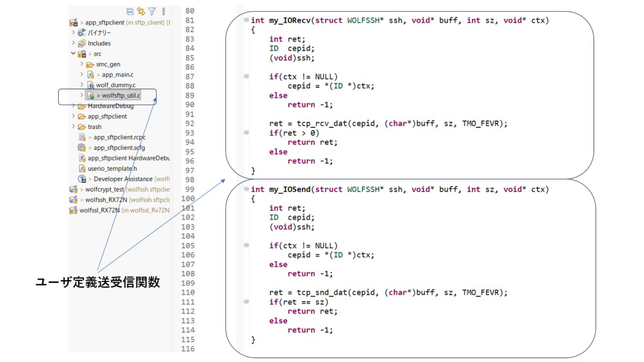
Task: Select wolfsftp_util.c in the tree
Action: 121,96
